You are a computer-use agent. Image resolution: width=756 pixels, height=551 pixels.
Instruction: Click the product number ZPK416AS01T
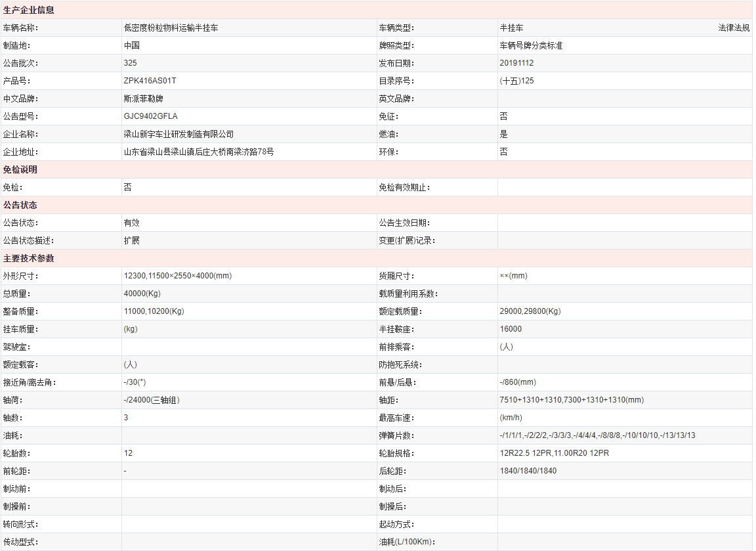tap(150, 81)
